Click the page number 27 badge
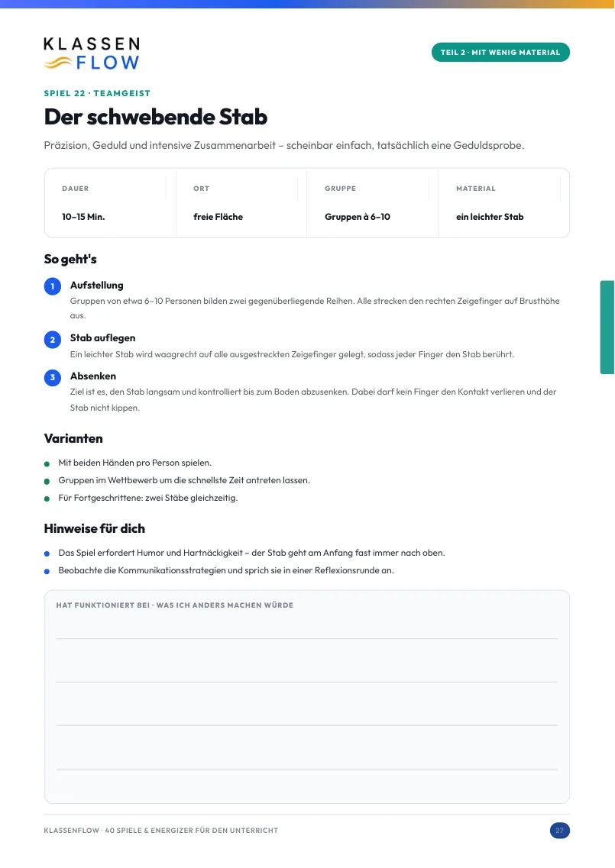615x868 pixels. pos(559,831)
